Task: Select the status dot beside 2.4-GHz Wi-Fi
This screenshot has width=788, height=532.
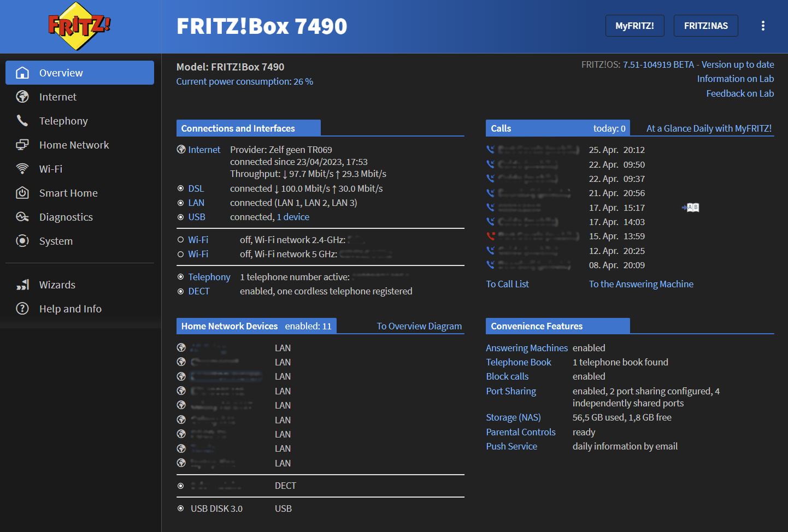Action: (180, 239)
